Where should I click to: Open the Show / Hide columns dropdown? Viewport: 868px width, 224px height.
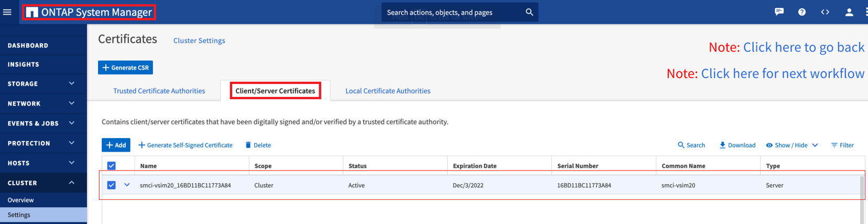pyautogui.click(x=791, y=145)
